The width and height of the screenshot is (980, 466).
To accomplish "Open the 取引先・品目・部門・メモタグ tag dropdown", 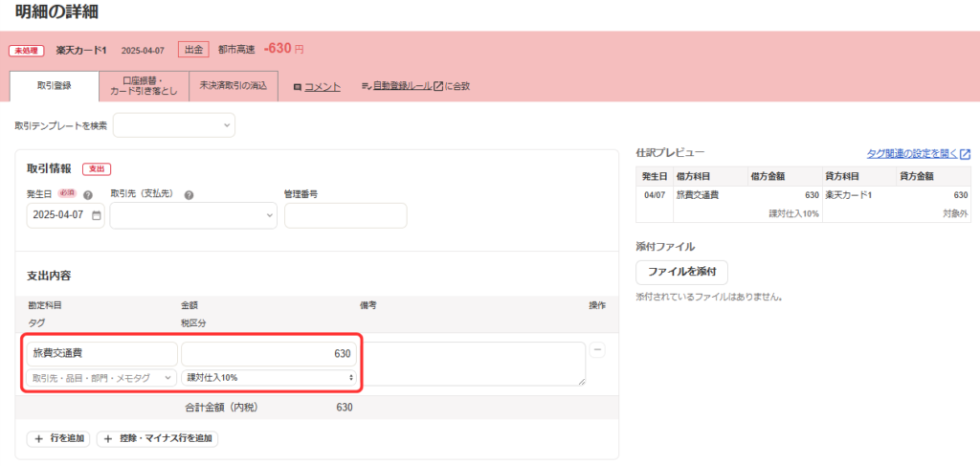I will (x=101, y=378).
